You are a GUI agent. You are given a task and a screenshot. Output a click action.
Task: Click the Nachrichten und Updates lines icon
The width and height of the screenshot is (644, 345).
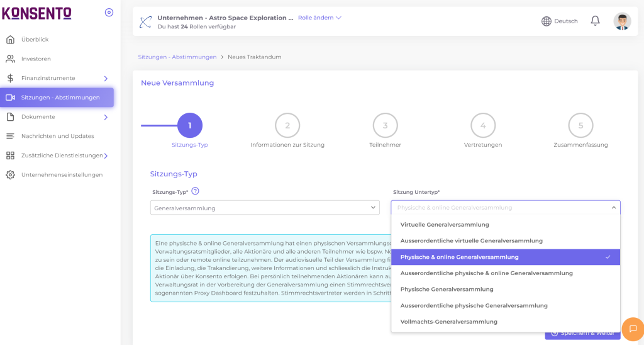tap(10, 136)
